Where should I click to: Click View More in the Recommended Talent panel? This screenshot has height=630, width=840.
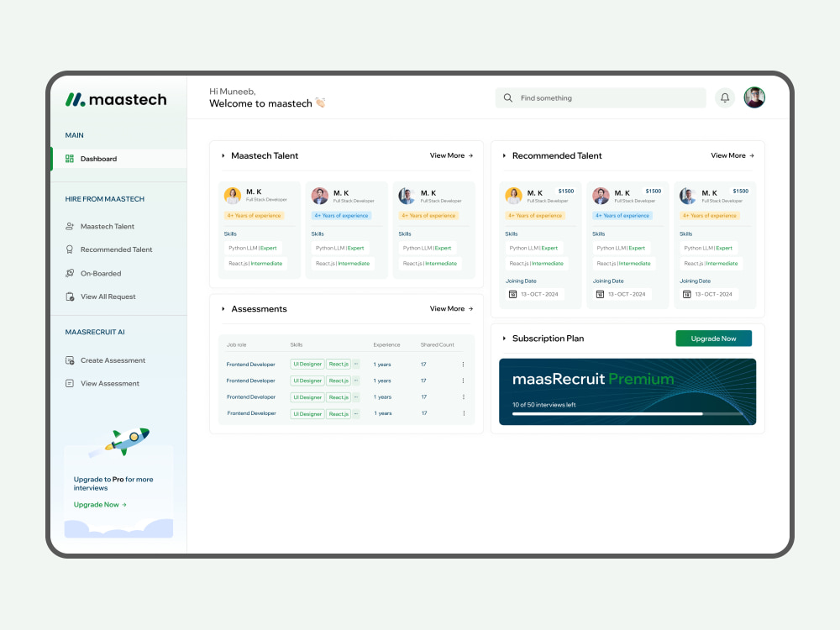click(x=732, y=155)
